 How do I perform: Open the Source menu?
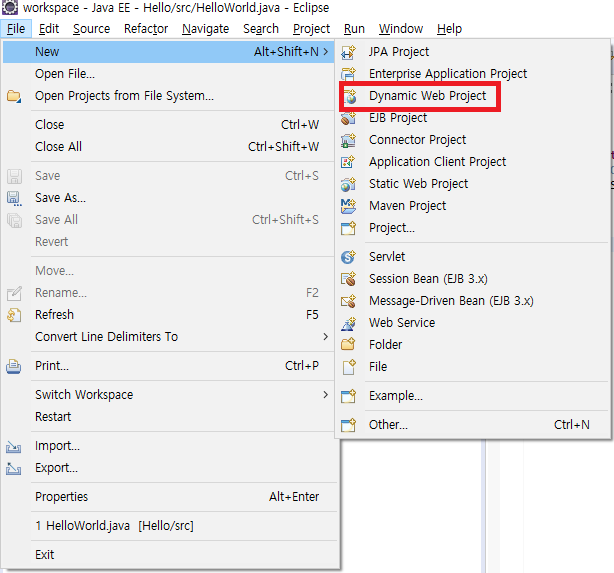click(x=92, y=29)
